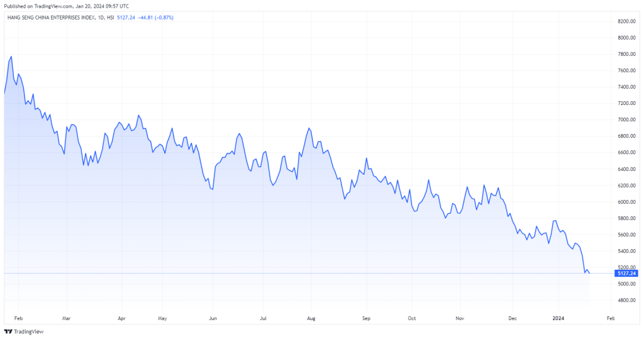The width and height of the screenshot is (644, 339).
Task: Click the -44.81 (-0.87%) change value
Action: [x=158, y=18]
